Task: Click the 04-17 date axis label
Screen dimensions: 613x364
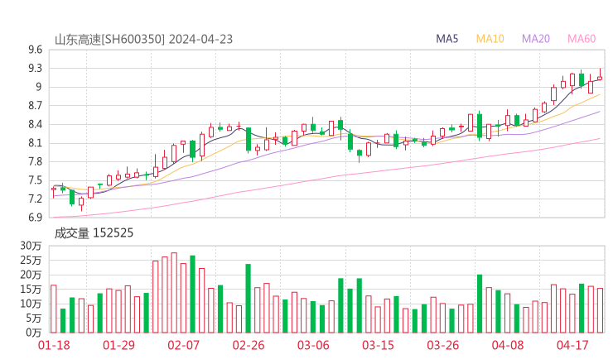Action: pos(572,345)
